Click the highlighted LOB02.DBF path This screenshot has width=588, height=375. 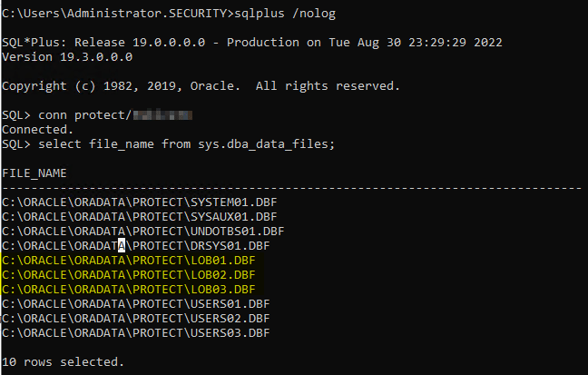coord(128,274)
